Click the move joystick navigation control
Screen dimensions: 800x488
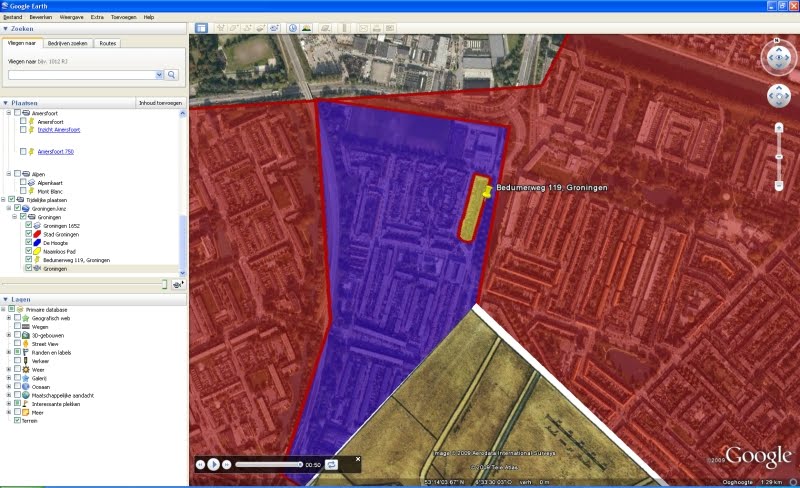click(x=779, y=95)
